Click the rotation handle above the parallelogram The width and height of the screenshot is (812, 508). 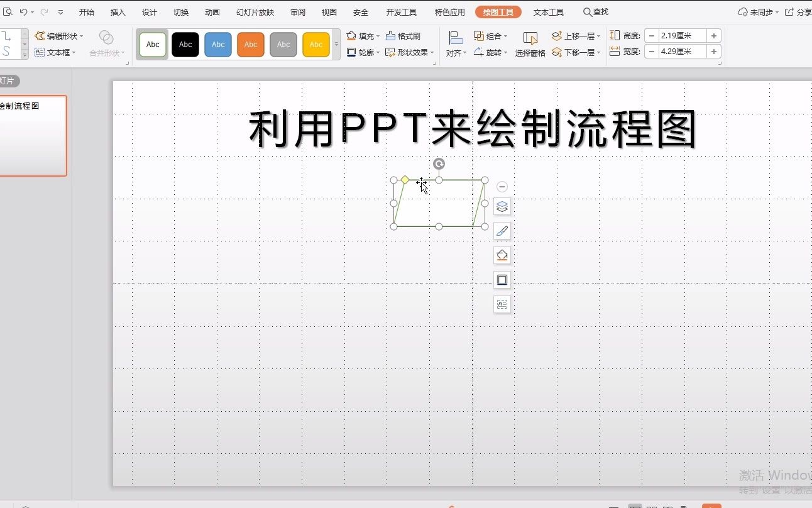[439, 164]
